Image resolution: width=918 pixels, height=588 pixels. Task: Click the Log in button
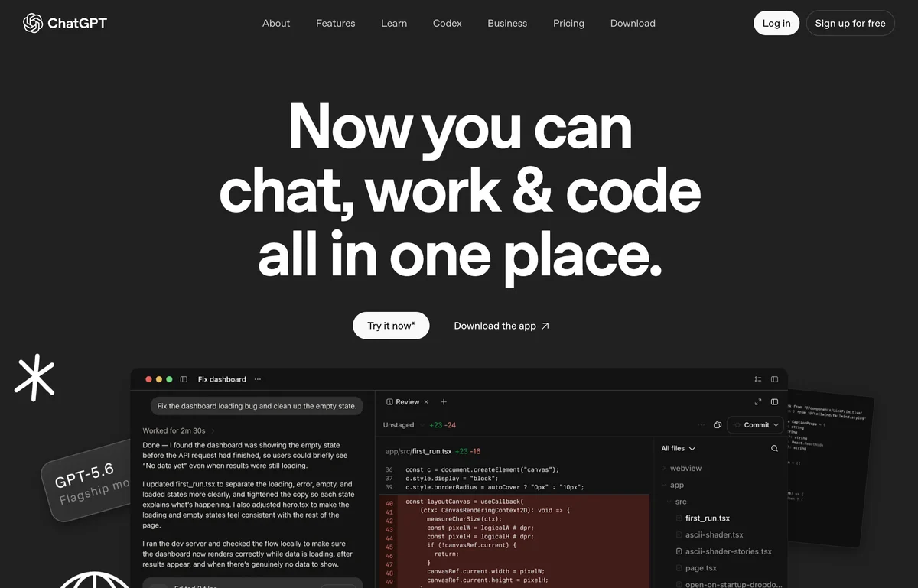[x=776, y=23]
